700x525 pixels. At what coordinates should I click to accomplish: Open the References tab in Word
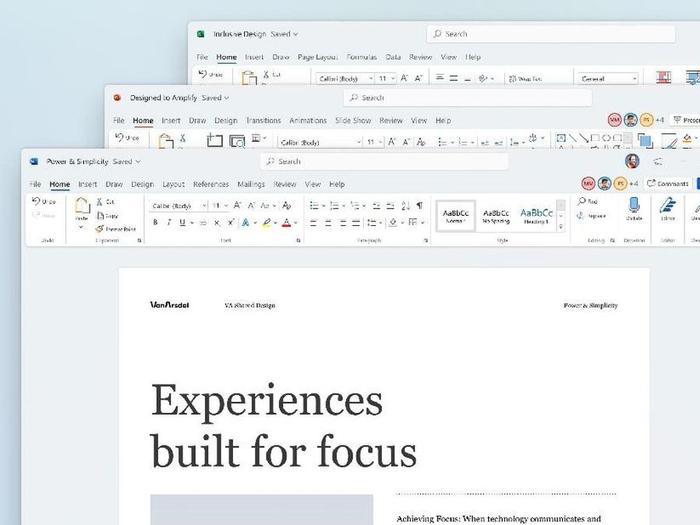pyautogui.click(x=210, y=184)
